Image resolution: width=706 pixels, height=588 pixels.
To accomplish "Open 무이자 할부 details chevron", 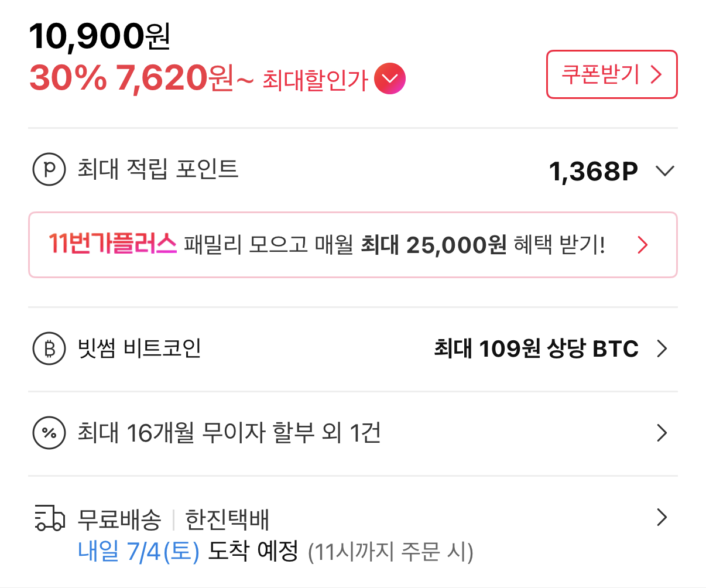I will tap(662, 433).
